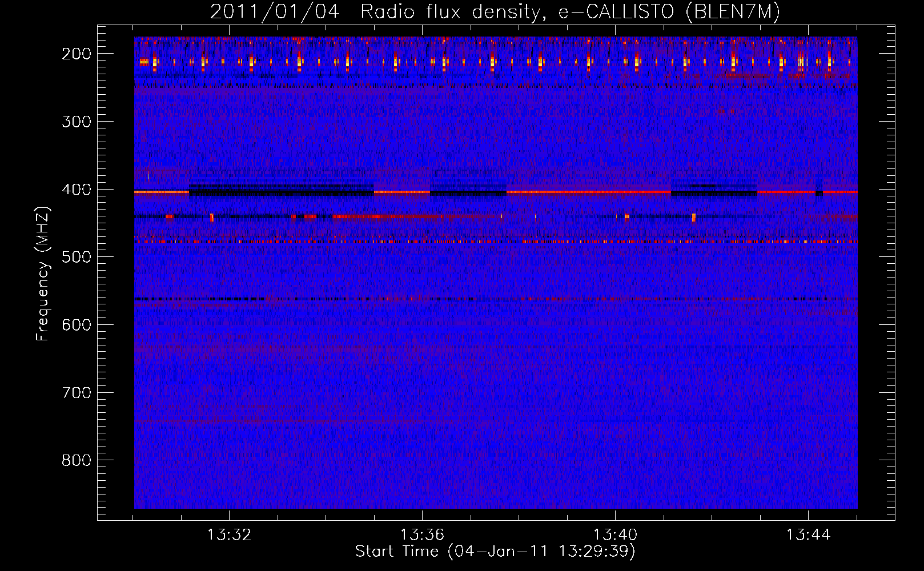Click the 400 frequency tick label
The image size is (924, 571).
pos(76,190)
